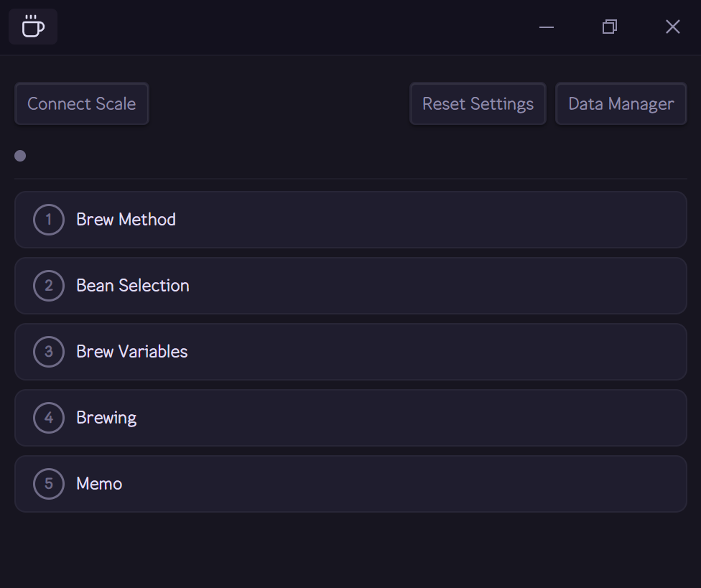The height and width of the screenshot is (588, 701).
Task: Close the application window
Action: [x=673, y=27]
